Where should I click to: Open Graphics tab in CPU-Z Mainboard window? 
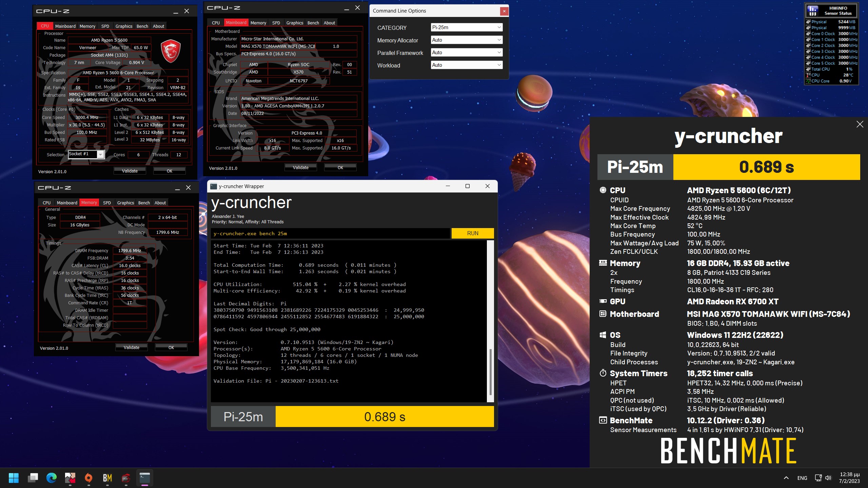[295, 23]
